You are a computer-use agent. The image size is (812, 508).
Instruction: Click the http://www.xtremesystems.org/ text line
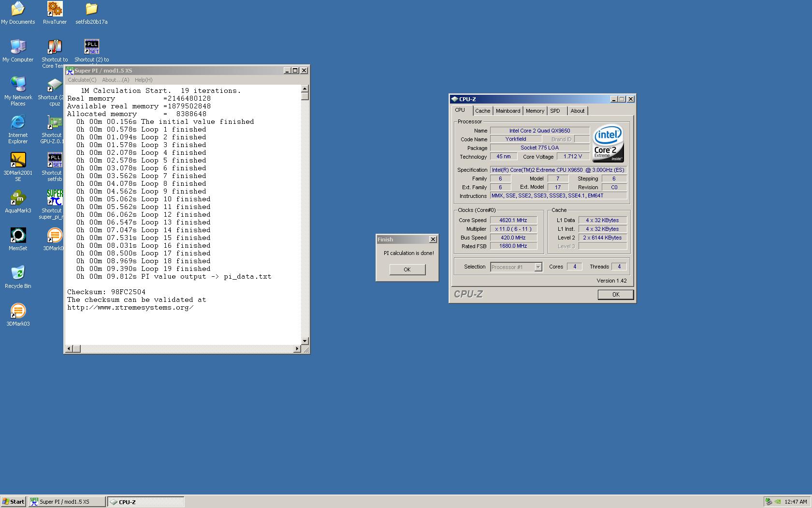(x=130, y=307)
